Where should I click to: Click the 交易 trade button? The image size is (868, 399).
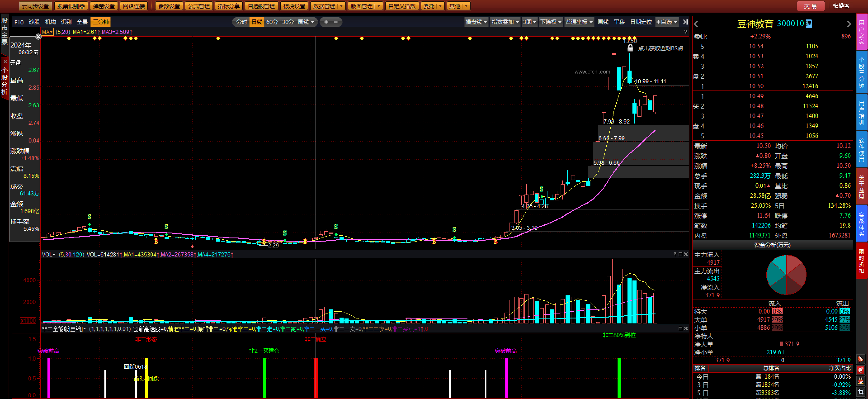coord(810,6)
